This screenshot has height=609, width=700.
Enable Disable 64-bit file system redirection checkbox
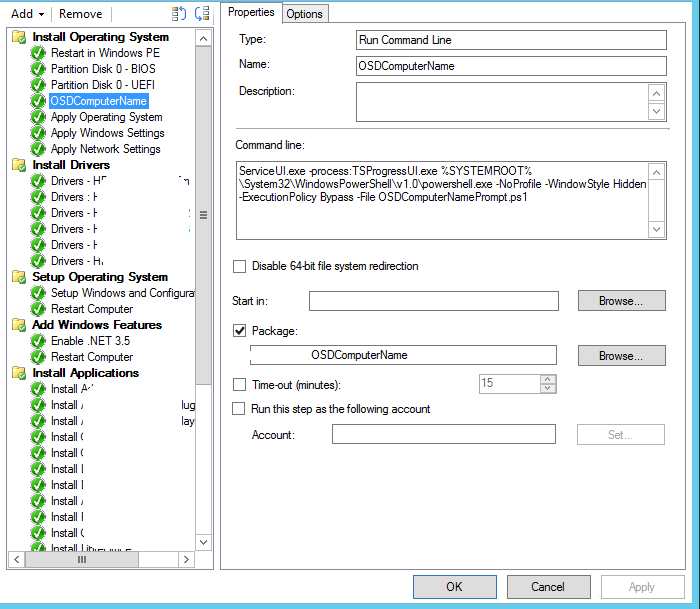(239, 266)
